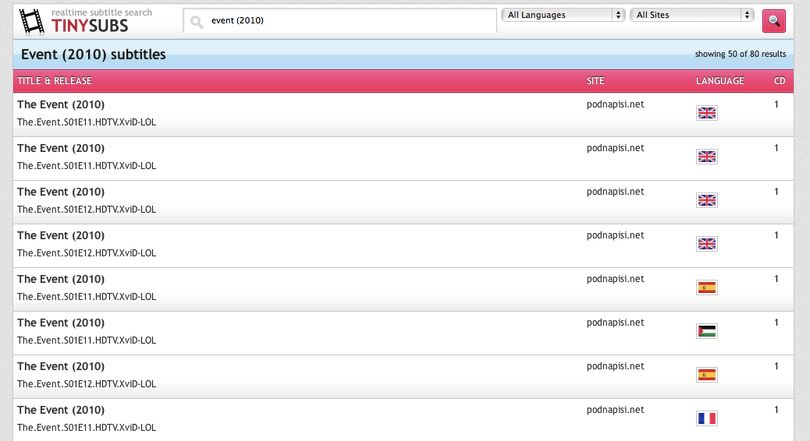Open the third result's S01E12.HDTV.XviD-LOL release
This screenshot has width=810, height=441.
coord(86,209)
